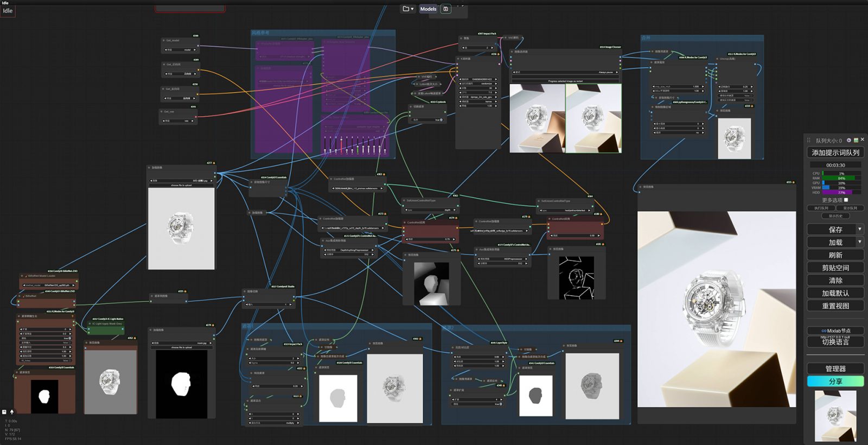Click the batch count widget showing 2
This screenshot has height=445, width=868.
tap(478, 48)
